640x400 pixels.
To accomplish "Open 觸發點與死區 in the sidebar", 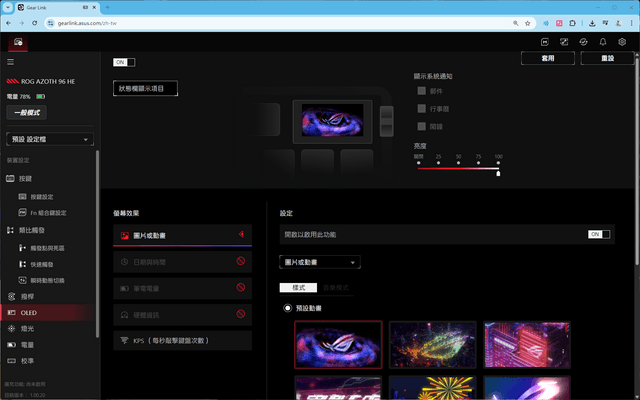I will pyautogui.click(x=47, y=248).
